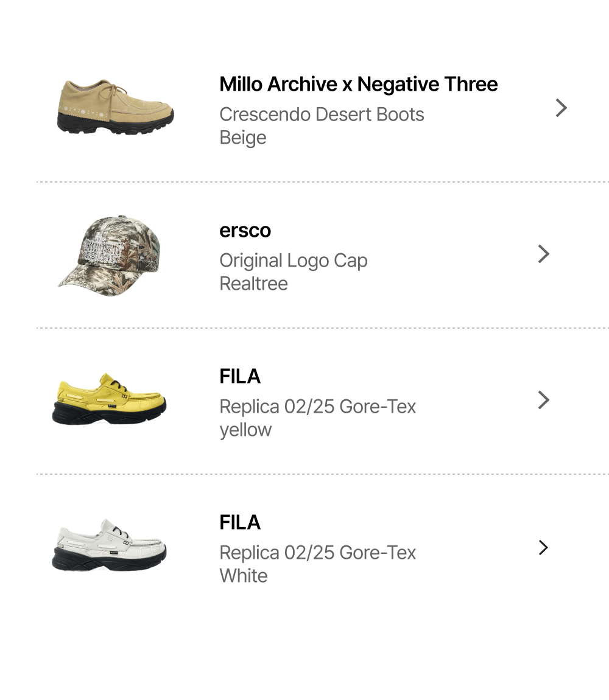Open Replica 02/25 Gore-Tex above yellow
The height and width of the screenshot is (700, 609).
pyautogui.click(x=317, y=407)
